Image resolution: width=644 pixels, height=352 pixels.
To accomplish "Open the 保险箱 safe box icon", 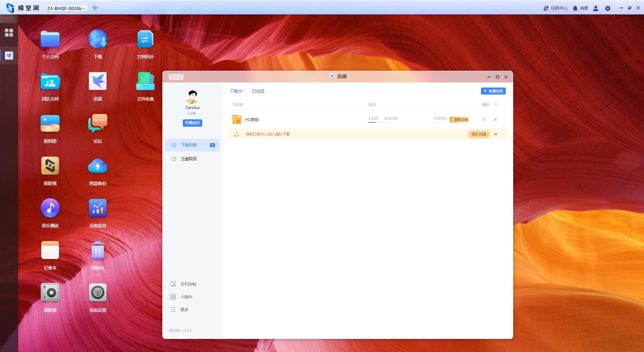I will pyautogui.click(x=50, y=293).
